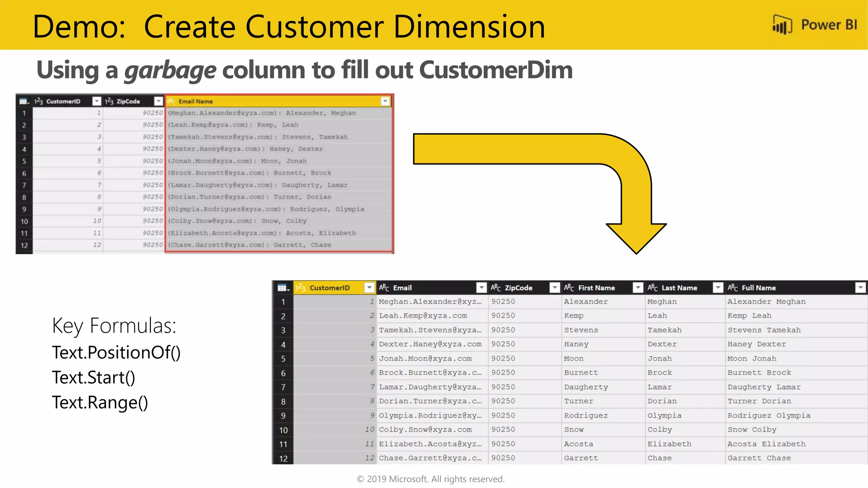Viewport: 868px width, 488px height.
Task: Open the Email Name column filter dropdown
Action: (385, 101)
